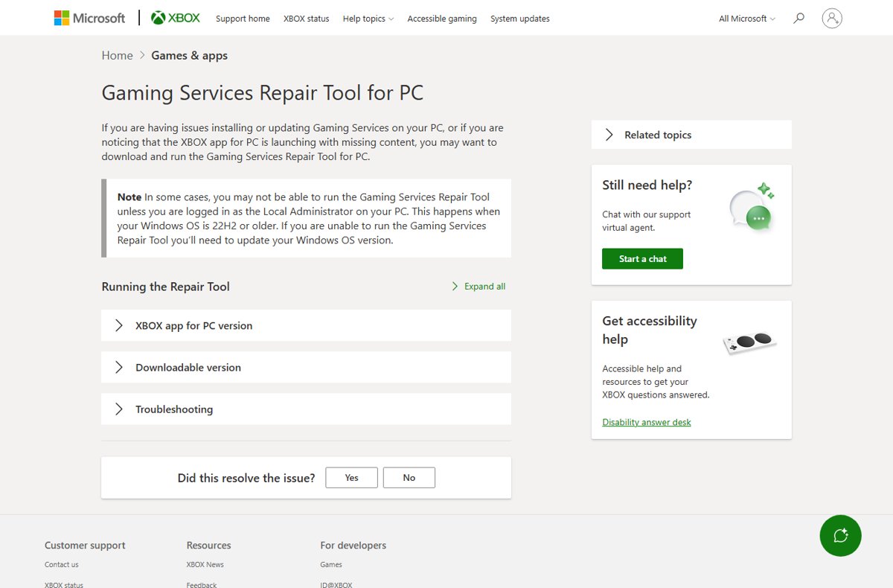
Task: Click the Customer support footer heading
Action: click(85, 546)
